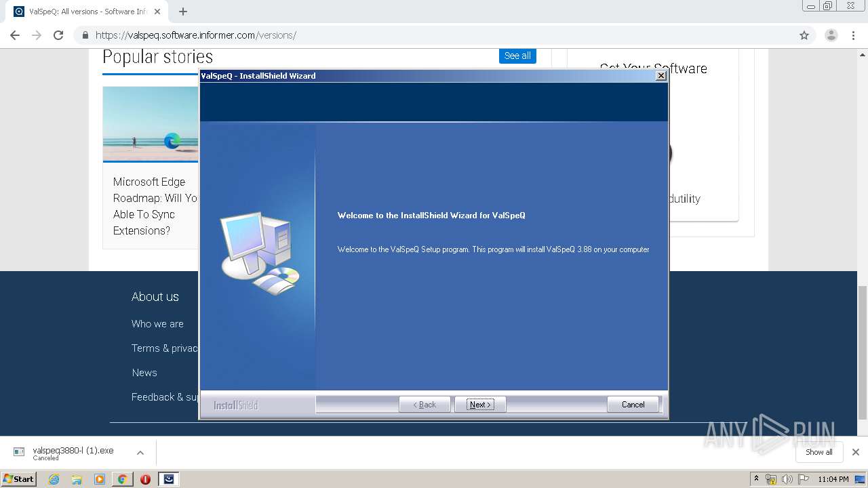Close the ValSpeQ versions tab

tap(157, 12)
